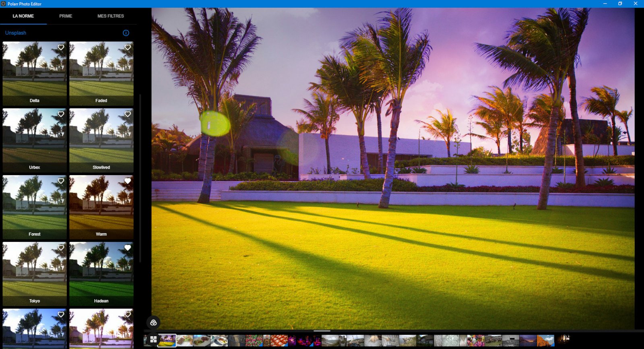The image size is (644, 349).
Task: Toggle the heart on Faded filter
Action: [128, 47]
